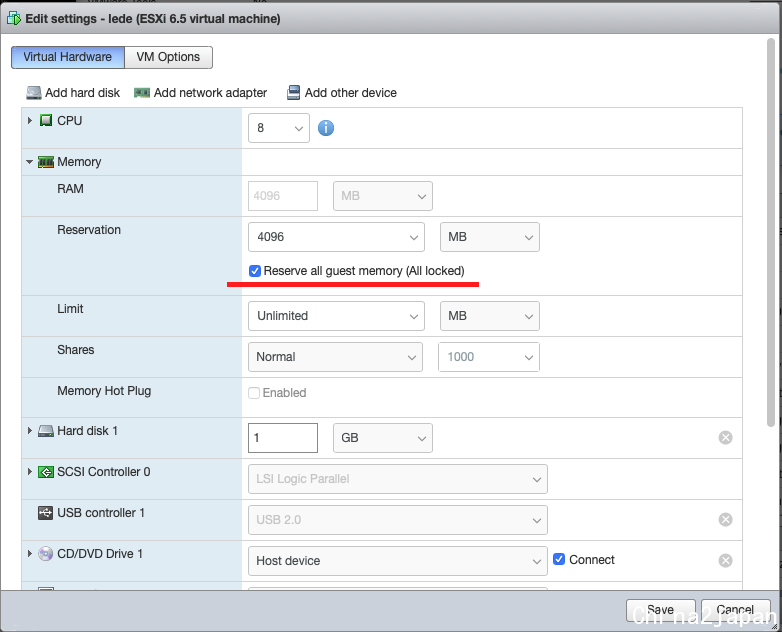
Task: Open the Shares Normal dropdown
Action: 336,357
